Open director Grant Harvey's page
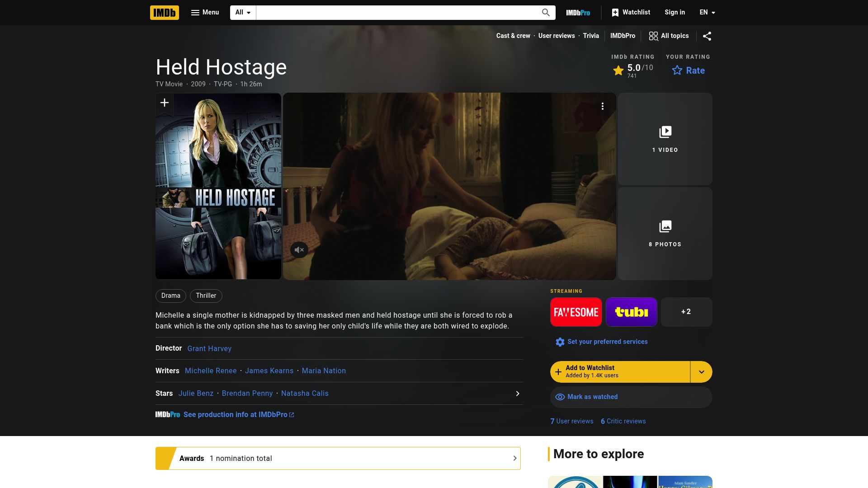The image size is (868, 488). (209, 349)
